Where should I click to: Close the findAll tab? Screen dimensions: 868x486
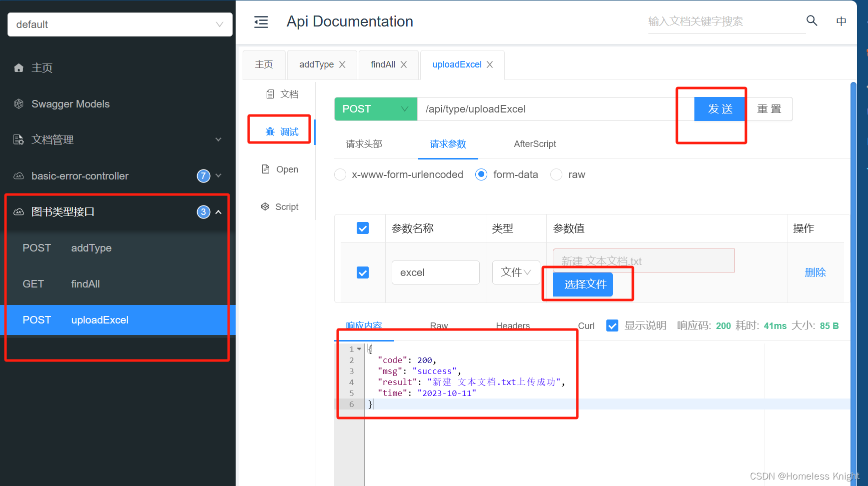tap(404, 64)
